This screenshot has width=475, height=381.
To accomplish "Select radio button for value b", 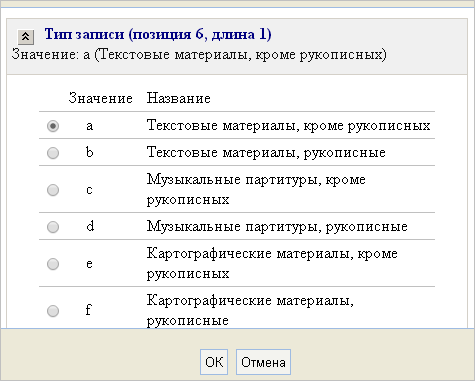I will tap(53, 153).
